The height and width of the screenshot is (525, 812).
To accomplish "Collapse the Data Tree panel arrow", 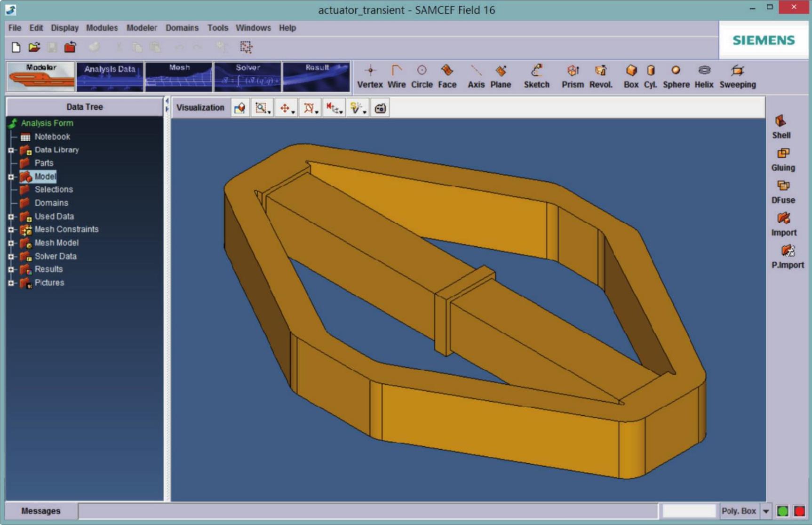I will [x=167, y=101].
